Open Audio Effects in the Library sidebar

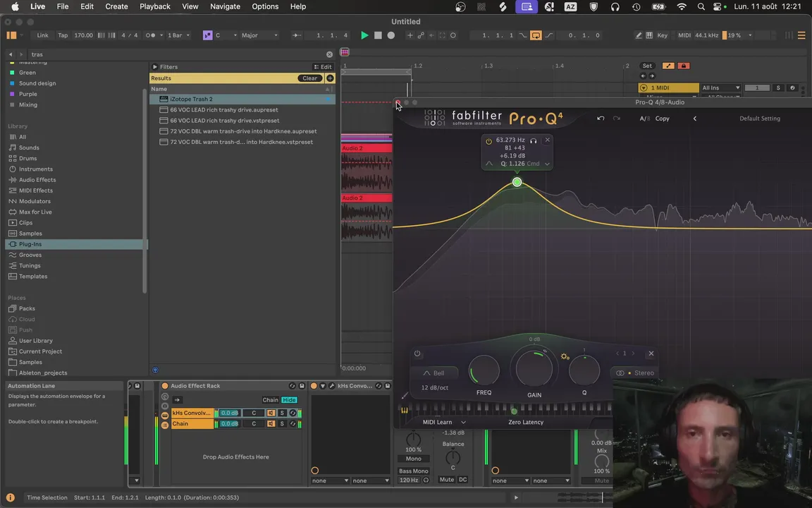pyautogui.click(x=37, y=180)
